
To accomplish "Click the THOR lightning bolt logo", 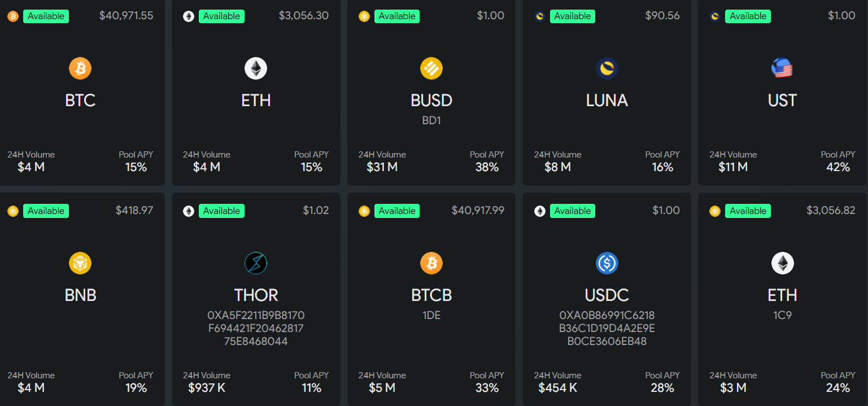I will (x=256, y=263).
